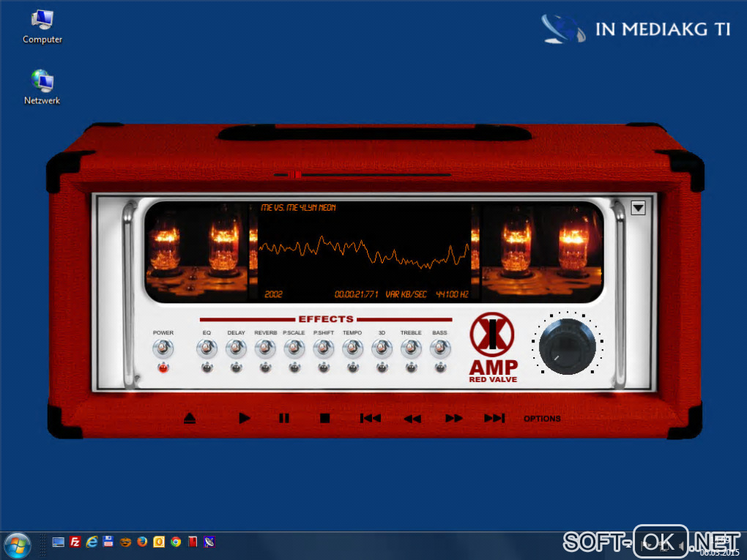Viewport: 747px width, 560px height.
Task: Click the red book taskbar icon
Action: pos(193,542)
